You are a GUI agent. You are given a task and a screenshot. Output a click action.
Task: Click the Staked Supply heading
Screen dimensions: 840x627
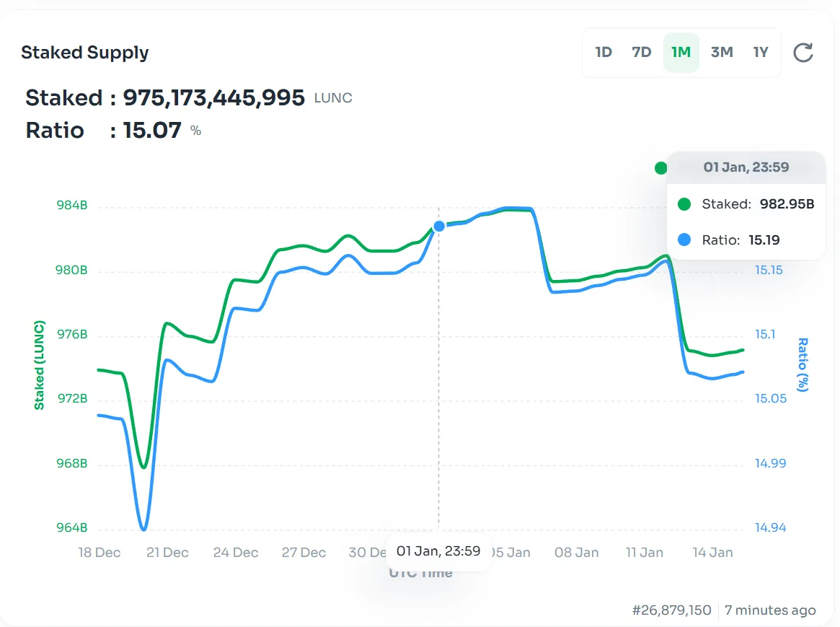point(84,53)
